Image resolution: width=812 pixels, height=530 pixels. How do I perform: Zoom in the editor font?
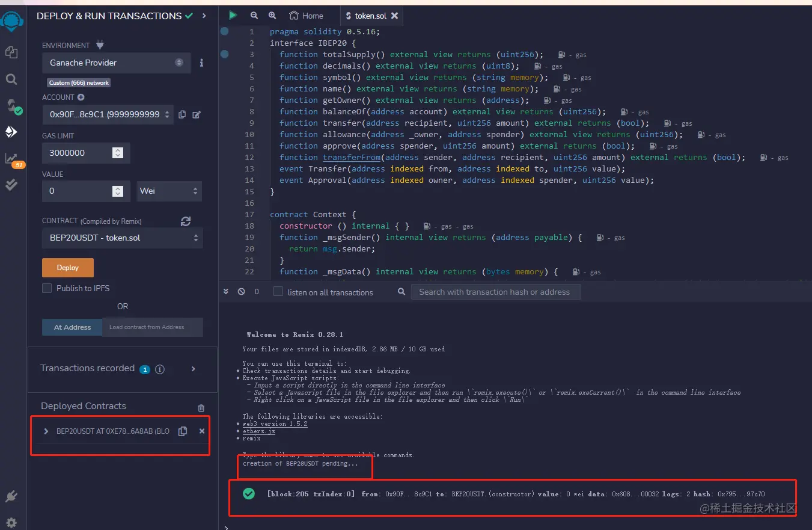point(272,16)
